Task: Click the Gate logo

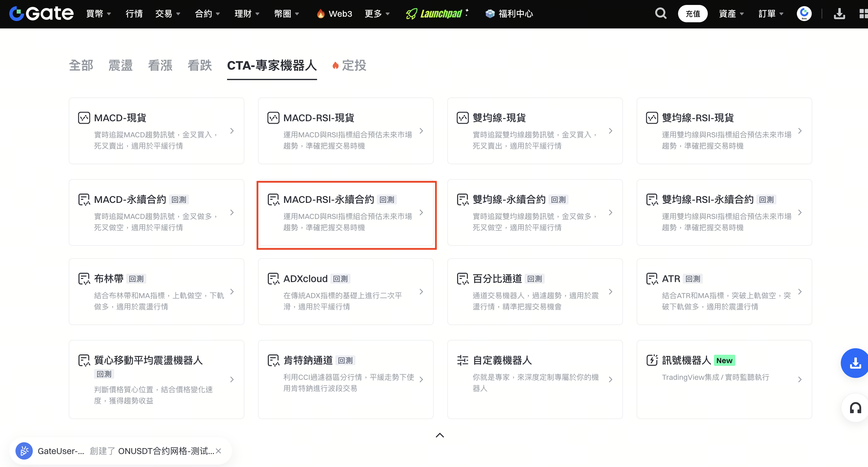Action: (41, 14)
